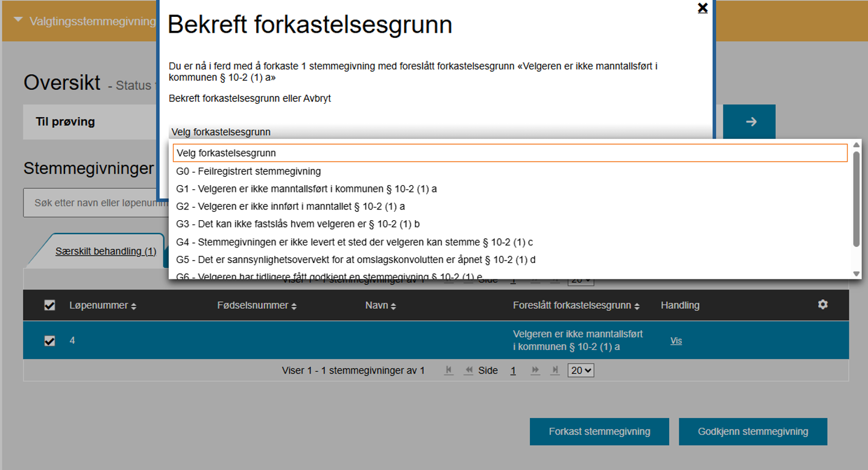Screen dimensions: 868x470
Task: Switch to Særskilt behandling (1) tab
Action: [x=105, y=251]
